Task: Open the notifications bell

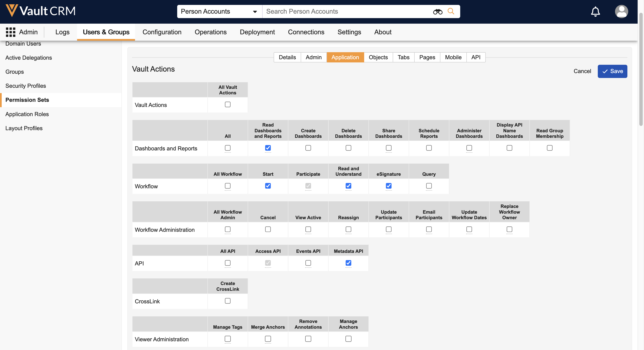Action: [595, 12]
